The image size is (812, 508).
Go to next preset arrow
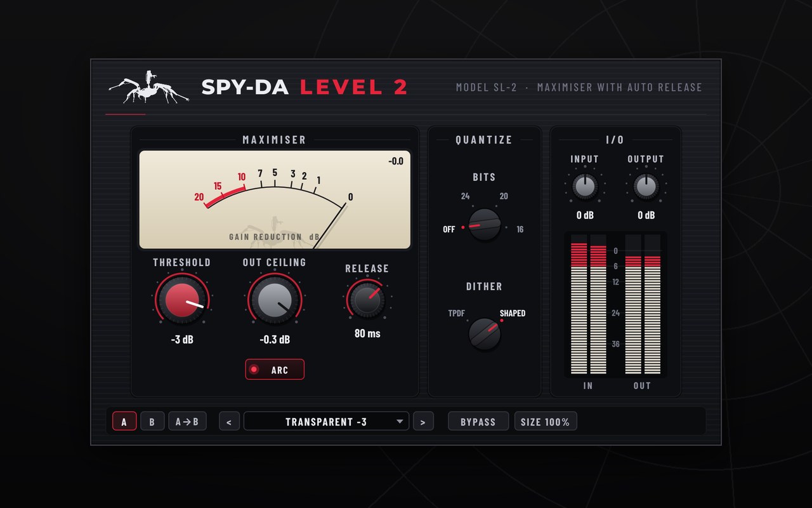pyautogui.click(x=423, y=422)
